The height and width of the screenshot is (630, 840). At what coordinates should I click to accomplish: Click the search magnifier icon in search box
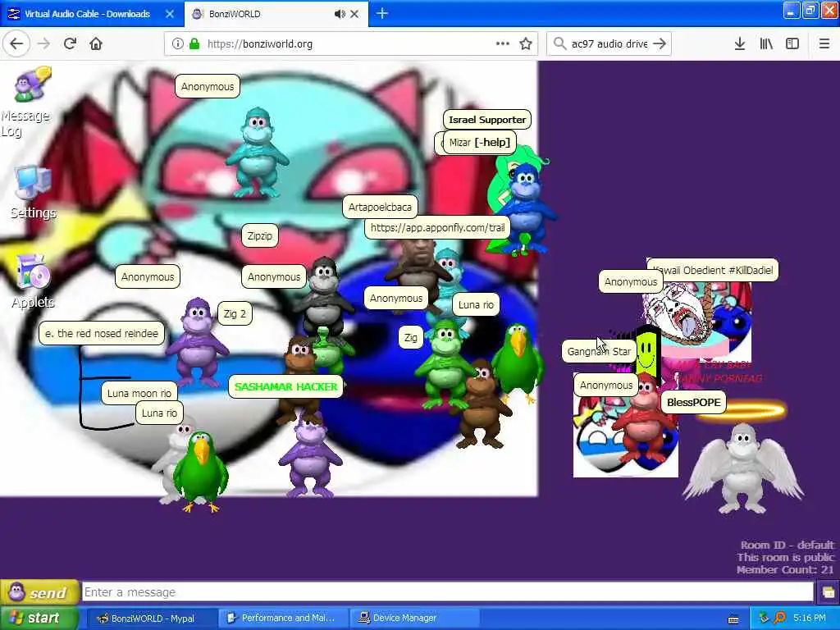click(559, 44)
